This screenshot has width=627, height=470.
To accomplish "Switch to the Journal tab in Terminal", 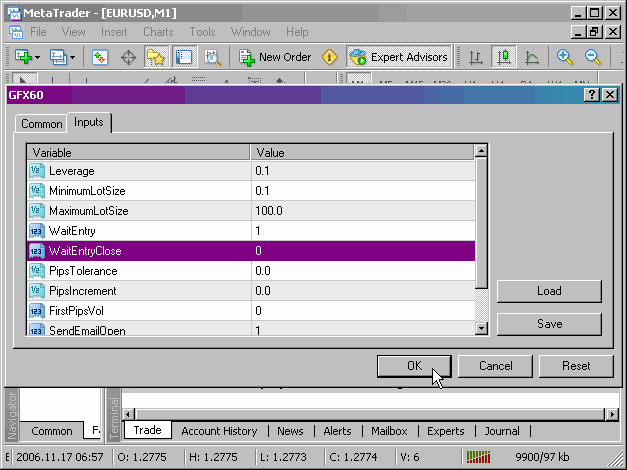I will click(x=502, y=431).
